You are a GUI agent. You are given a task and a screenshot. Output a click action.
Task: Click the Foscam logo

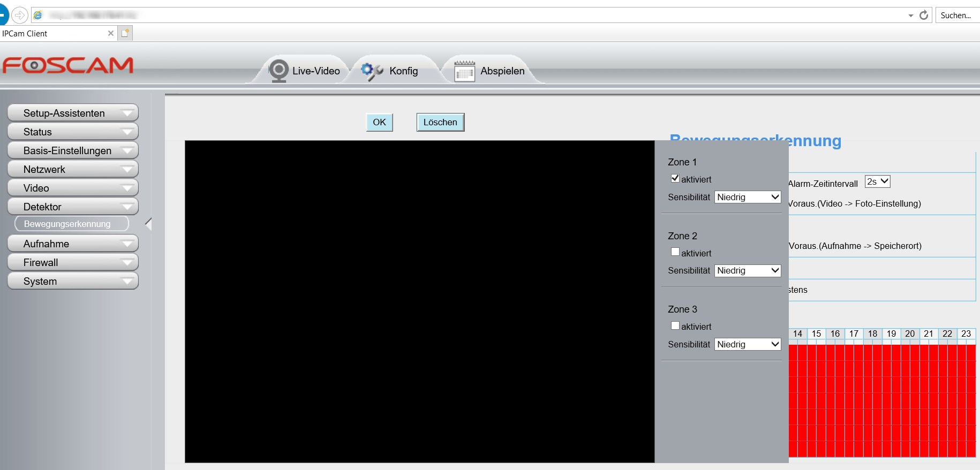[68, 65]
